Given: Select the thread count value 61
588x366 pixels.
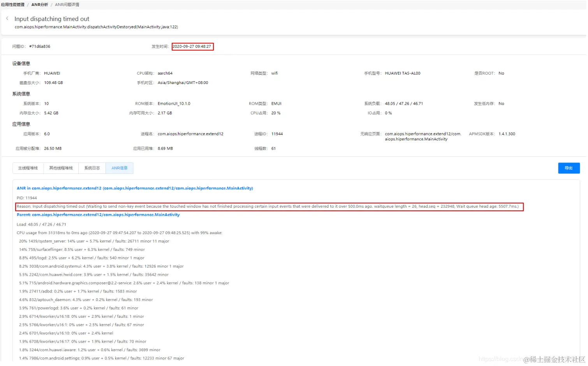Looking at the screenshot, I should pyautogui.click(x=273, y=149).
